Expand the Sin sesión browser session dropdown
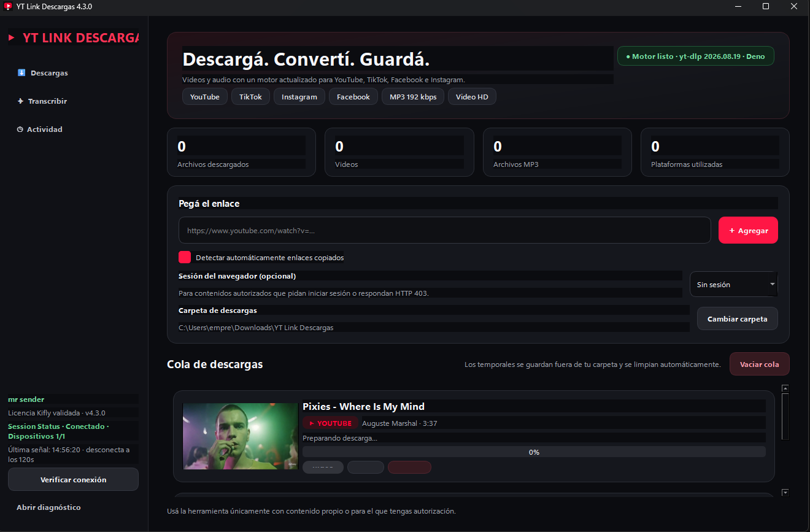The image size is (810, 532). tap(734, 285)
